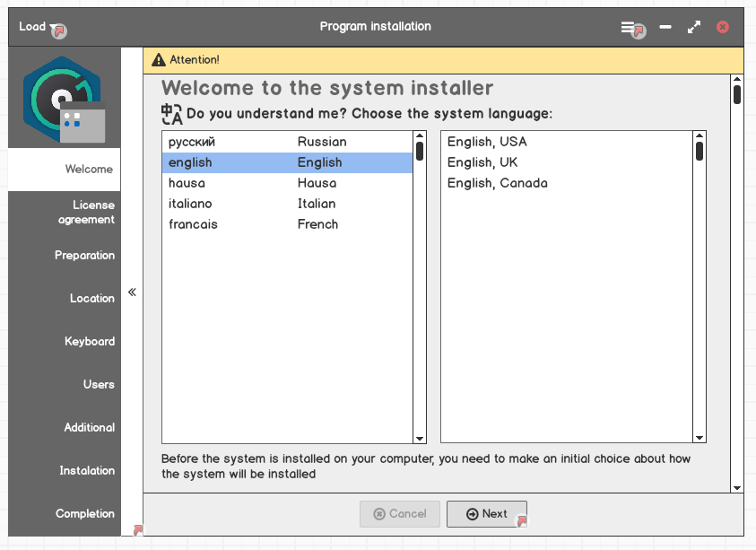Viewport: 756px width, 550px height.
Task: Go to License agreement step
Action: [65, 213]
